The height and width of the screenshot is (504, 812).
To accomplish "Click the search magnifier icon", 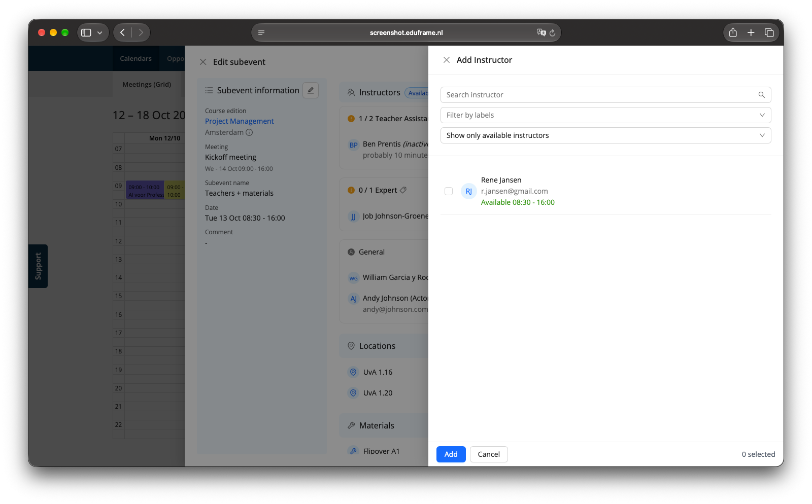I will (761, 95).
